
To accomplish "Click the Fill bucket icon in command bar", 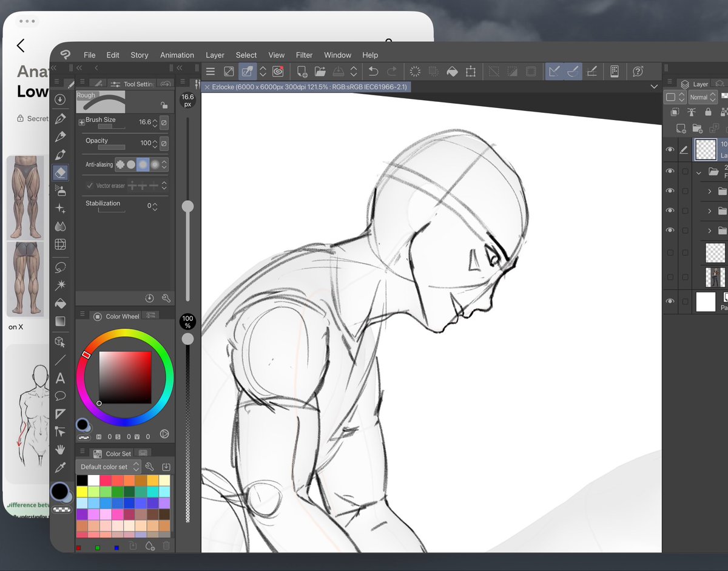I will pyautogui.click(x=452, y=72).
